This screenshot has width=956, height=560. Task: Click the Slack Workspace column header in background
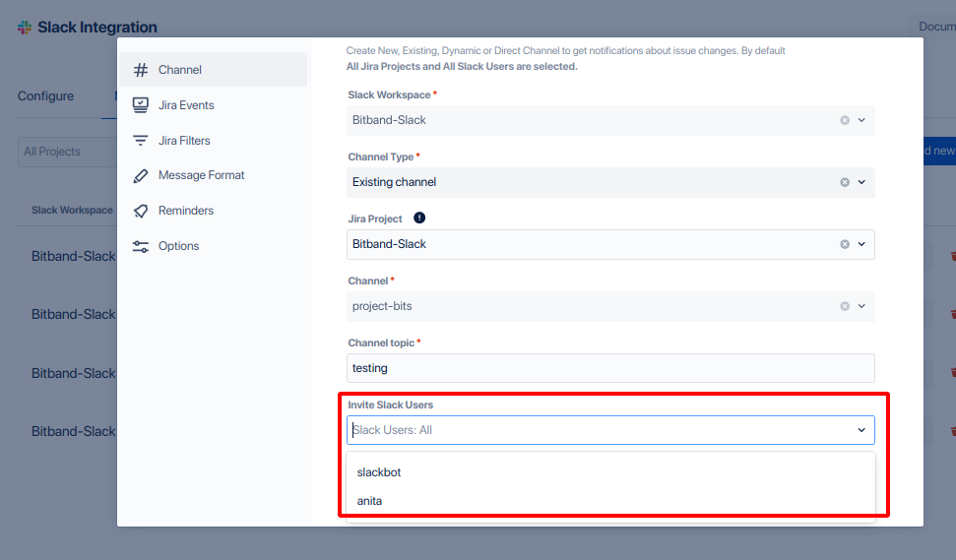tap(72, 211)
